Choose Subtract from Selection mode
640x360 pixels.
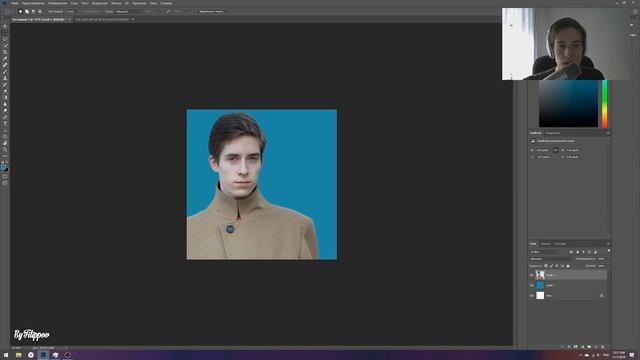(33, 11)
